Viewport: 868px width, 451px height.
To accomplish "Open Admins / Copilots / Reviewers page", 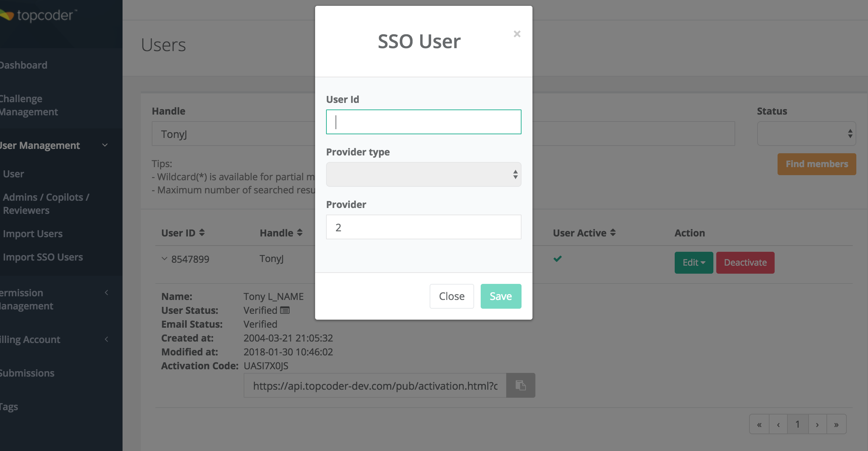I will 46,204.
